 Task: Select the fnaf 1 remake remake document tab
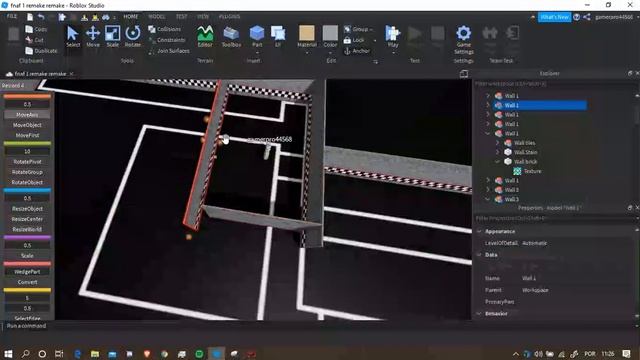click(x=40, y=74)
